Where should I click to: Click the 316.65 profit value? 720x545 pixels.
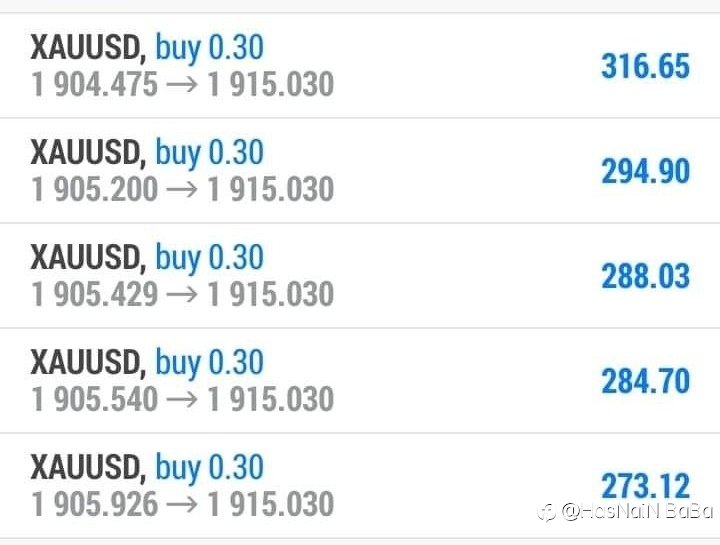coord(645,66)
